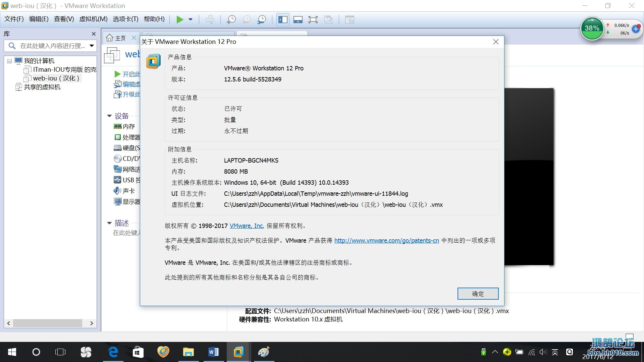Open Microsoft Edge from taskbar
The image size is (644, 362).
click(x=113, y=352)
